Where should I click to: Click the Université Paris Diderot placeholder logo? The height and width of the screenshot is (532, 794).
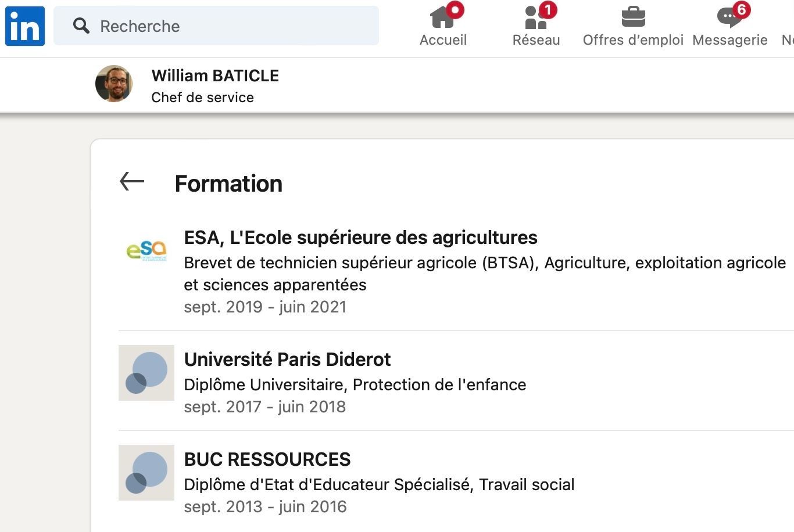tap(146, 373)
